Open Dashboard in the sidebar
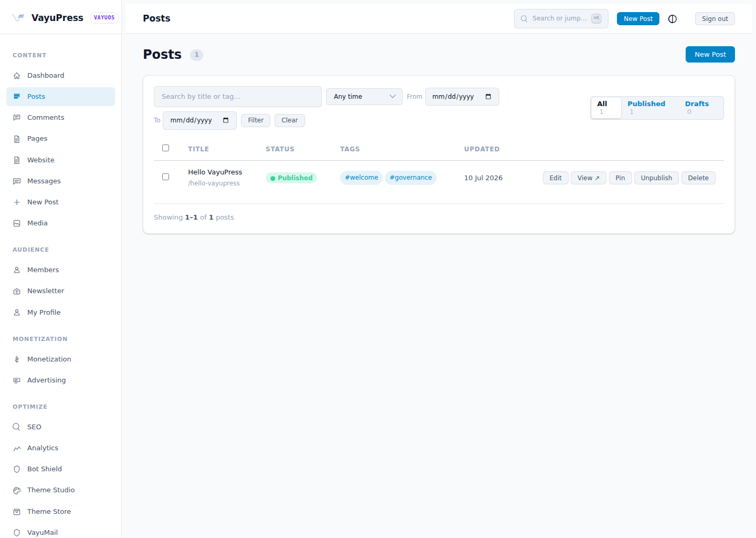756x538 pixels. [x=60, y=76]
